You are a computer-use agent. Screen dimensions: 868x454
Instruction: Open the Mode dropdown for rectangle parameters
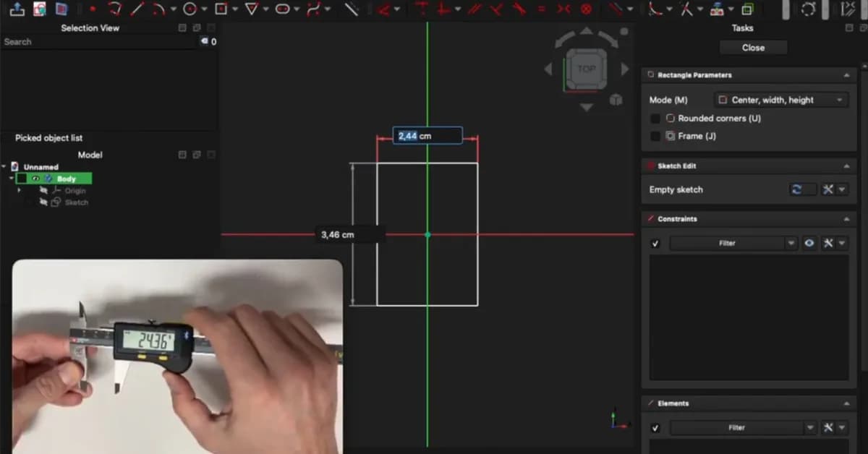(781, 99)
